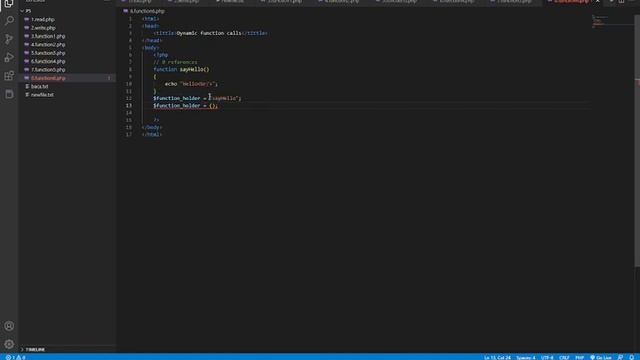Open 6.function4.php in file explorer
The width and height of the screenshot is (640, 360).
[48, 61]
